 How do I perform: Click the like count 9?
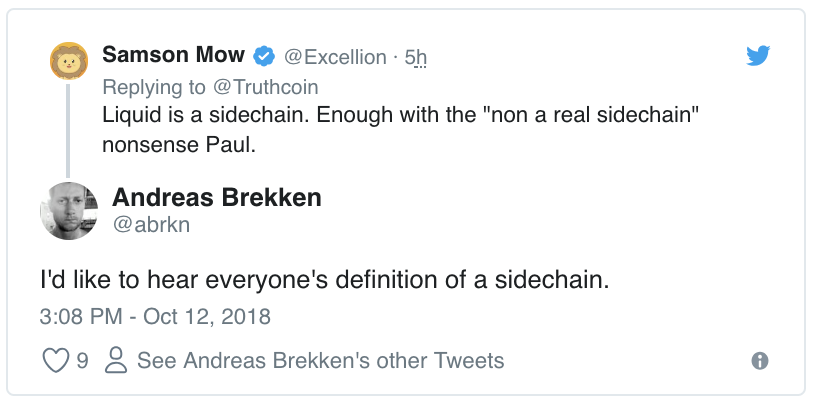click(82, 360)
